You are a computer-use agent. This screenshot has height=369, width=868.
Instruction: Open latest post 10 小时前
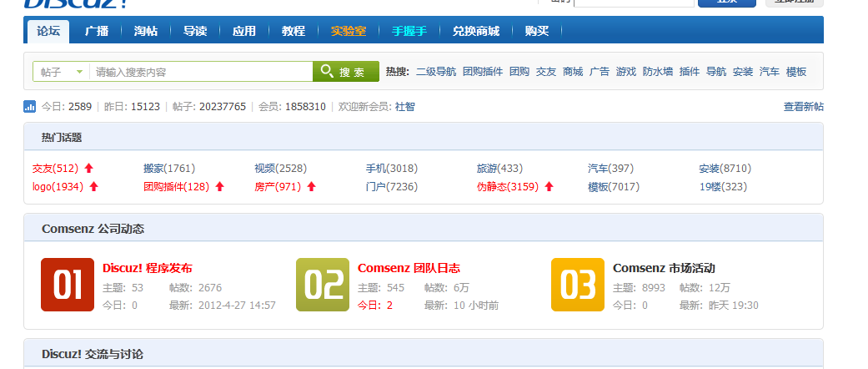pyautogui.click(x=476, y=306)
